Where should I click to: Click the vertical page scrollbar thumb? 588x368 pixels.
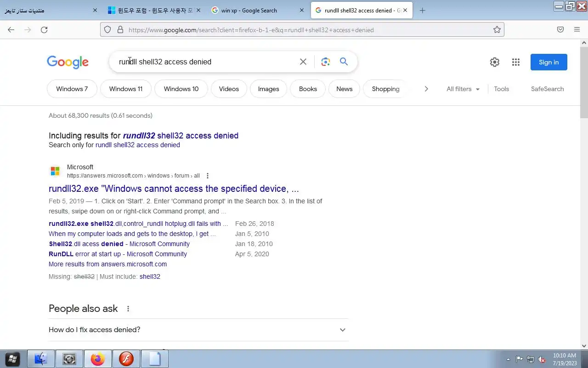[x=584, y=82]
